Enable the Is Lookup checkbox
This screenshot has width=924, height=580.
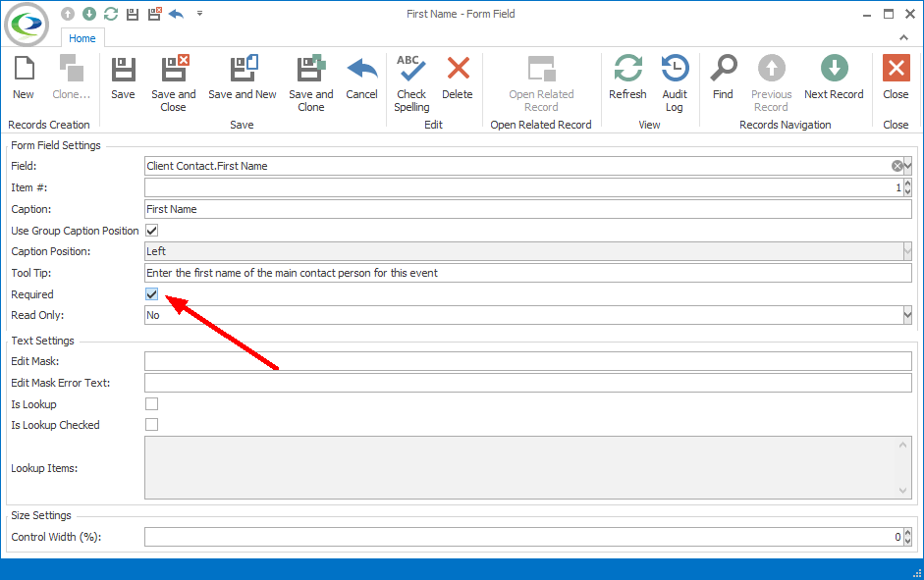click(x=151, y=404)
